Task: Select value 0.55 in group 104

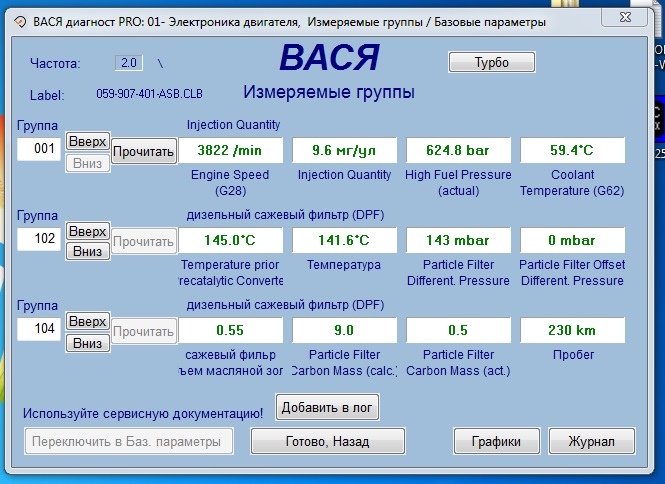Action: [230, 330]
